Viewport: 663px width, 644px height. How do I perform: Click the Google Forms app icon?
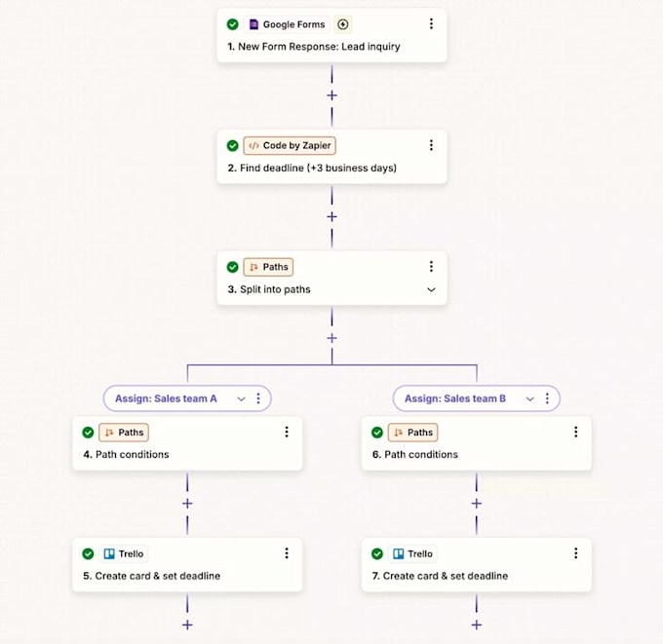pos(253,24)
